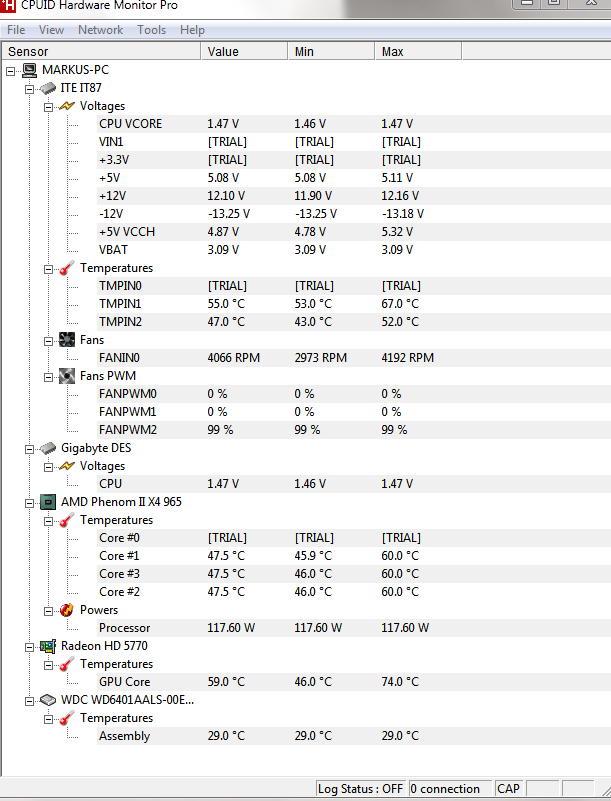Collapse the Voltages group under ITE IT87

pyautogui.click(x=49, y=107)
